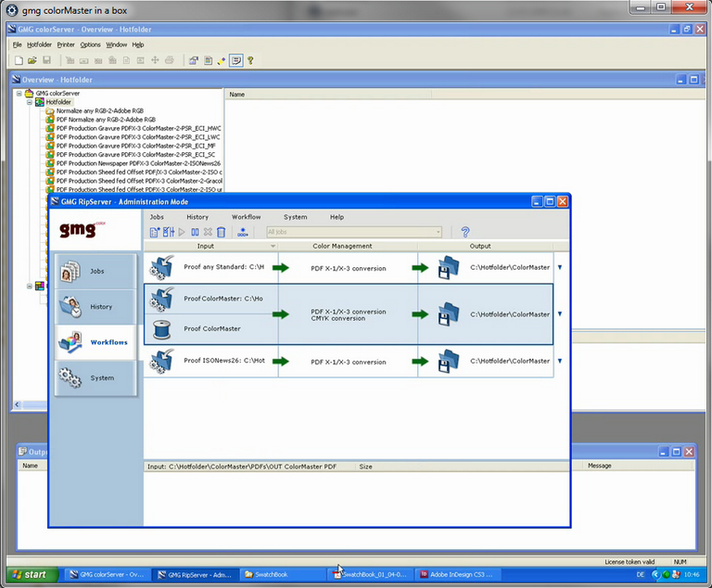Click the yellow help icon in colorServer toolbar
The image size is (712, 588).
pyautogui.click(x=250, y=60)
